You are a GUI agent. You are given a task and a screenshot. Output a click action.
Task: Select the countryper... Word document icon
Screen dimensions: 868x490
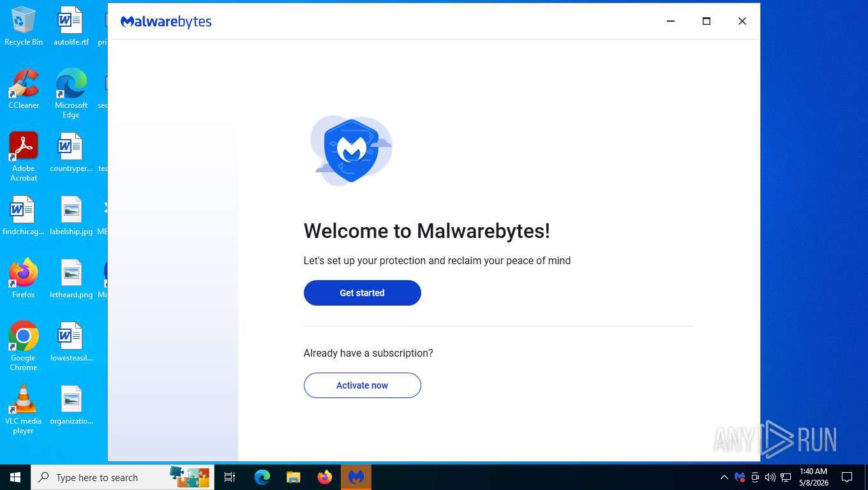click(x=71, y=153)
